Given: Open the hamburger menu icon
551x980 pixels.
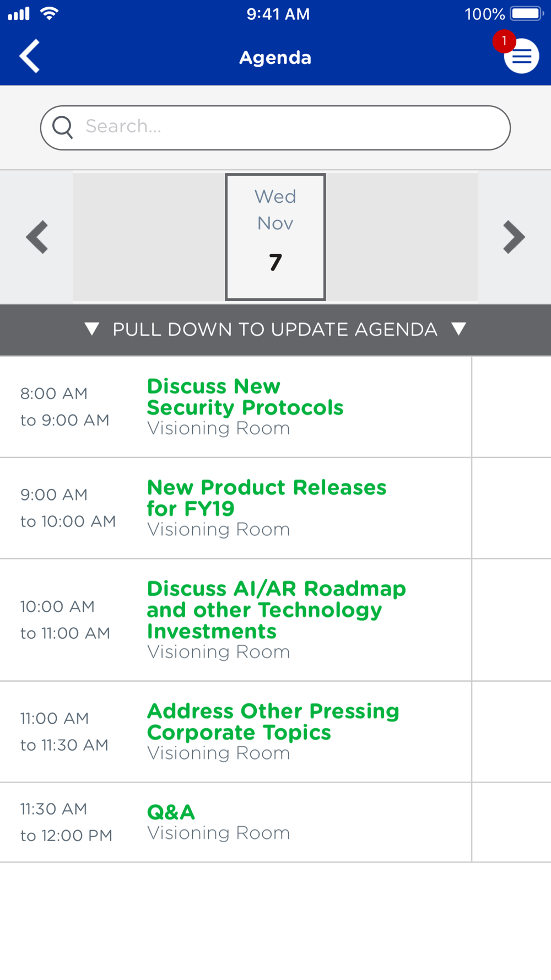Looking at the screenshot, I should 522,56.
